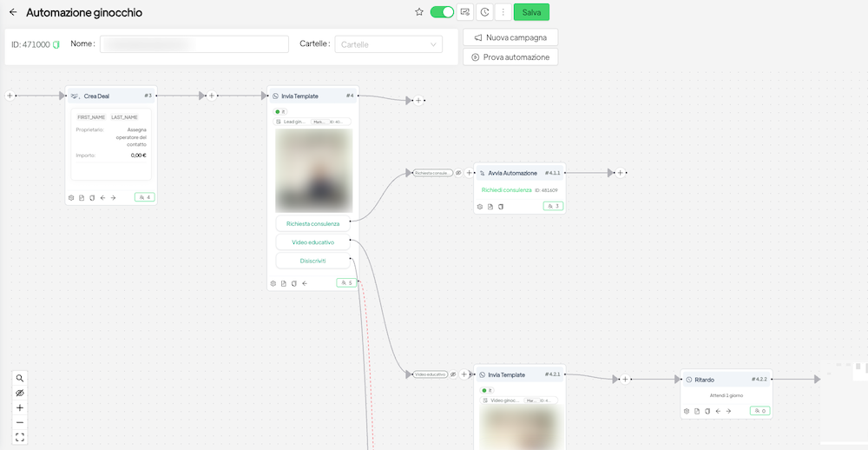Image resolution: width=868 pixels, height=450 pixels.
Task: Open the notes icon on the Ritardo node
Action: coord(697,411)
